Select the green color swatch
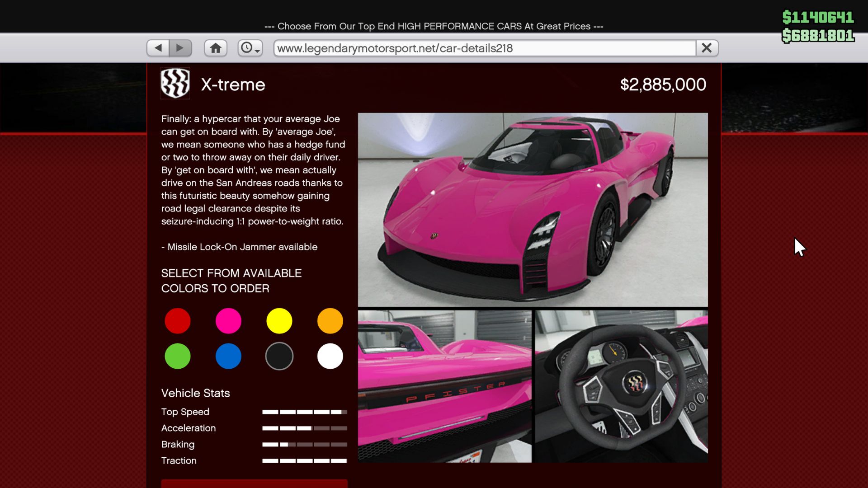Viewport: 868px width, 488px height. 178,356
